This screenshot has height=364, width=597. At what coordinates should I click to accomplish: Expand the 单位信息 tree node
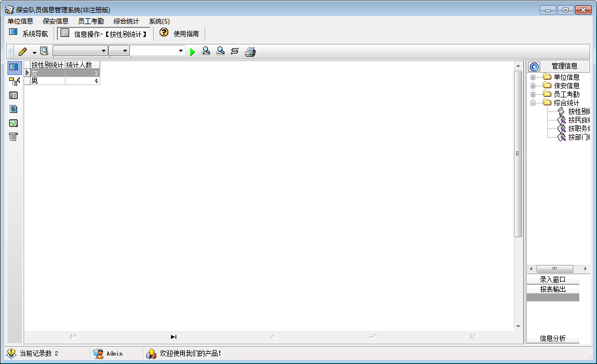[533, 77]
